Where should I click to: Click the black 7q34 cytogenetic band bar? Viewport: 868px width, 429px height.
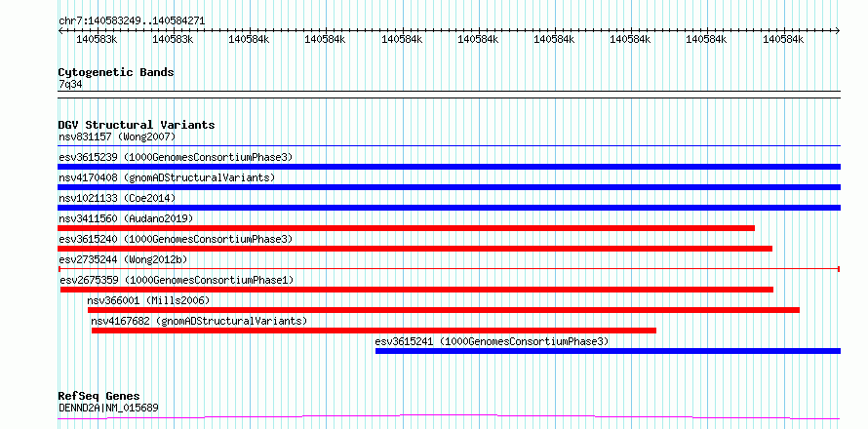[x=449, y=95]
